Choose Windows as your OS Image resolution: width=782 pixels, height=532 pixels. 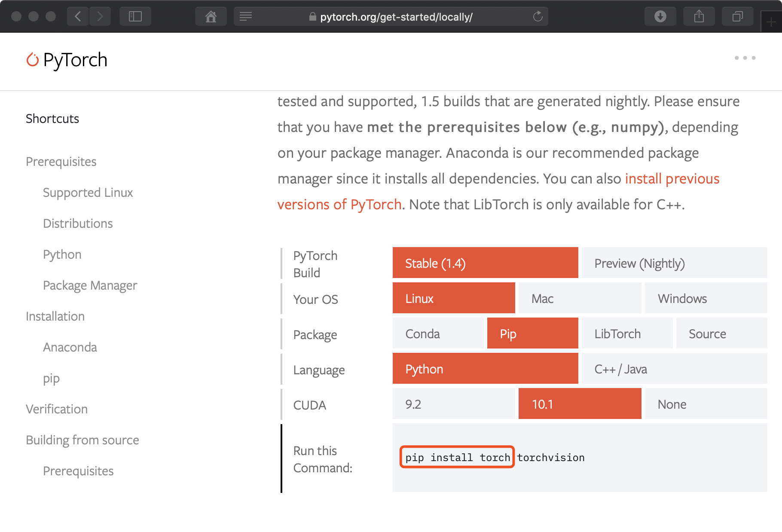(706, 298)
